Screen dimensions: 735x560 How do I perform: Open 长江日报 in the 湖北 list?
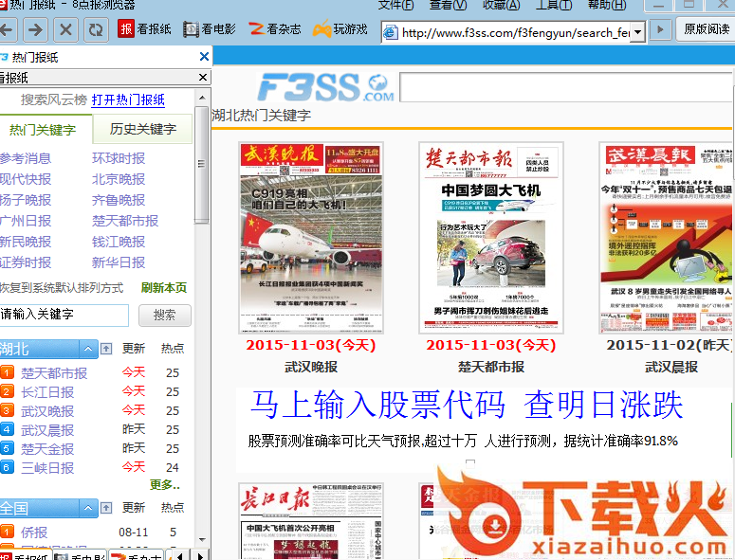tap(47, 392)
